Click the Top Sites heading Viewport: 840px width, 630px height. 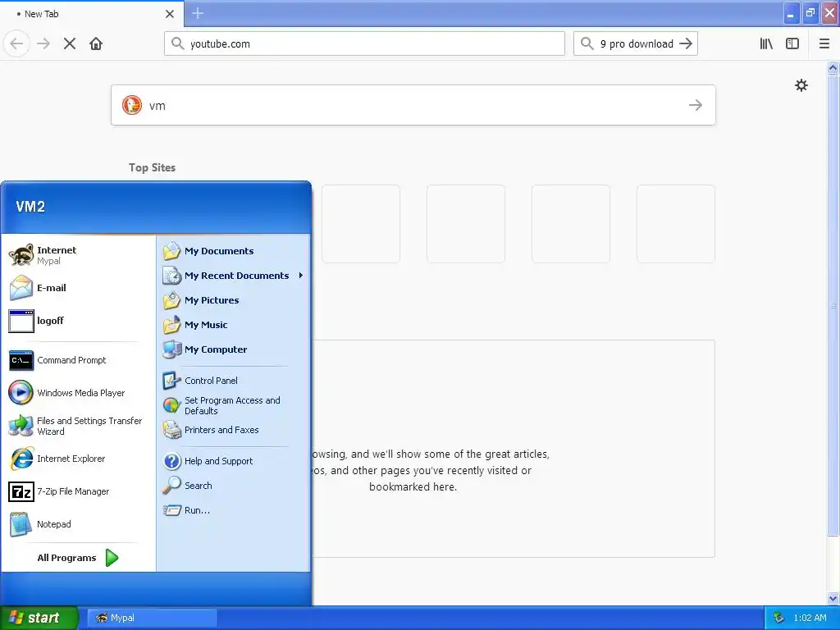pyautogui.click(x=152, y=167)
